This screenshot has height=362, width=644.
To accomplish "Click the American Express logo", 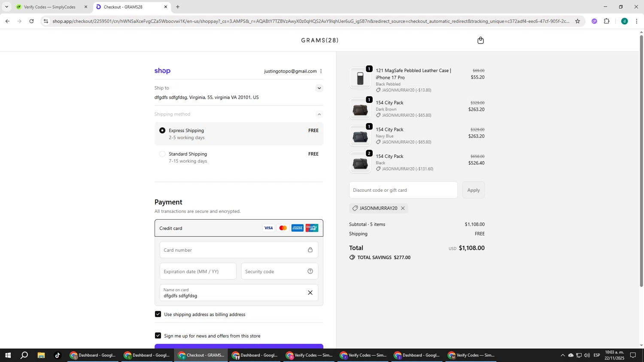I will coord(298,228).
